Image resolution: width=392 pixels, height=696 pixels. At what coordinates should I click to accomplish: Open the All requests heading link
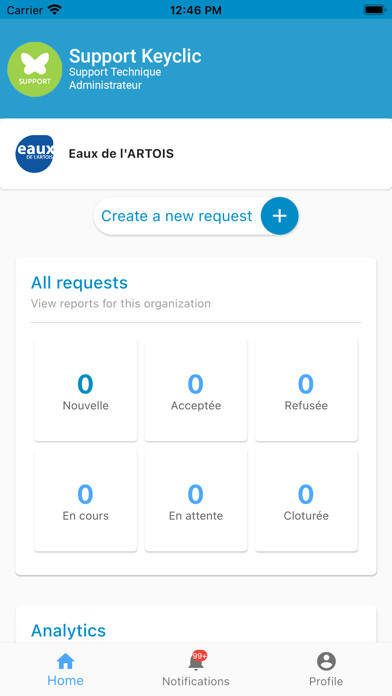coord(79,283)
